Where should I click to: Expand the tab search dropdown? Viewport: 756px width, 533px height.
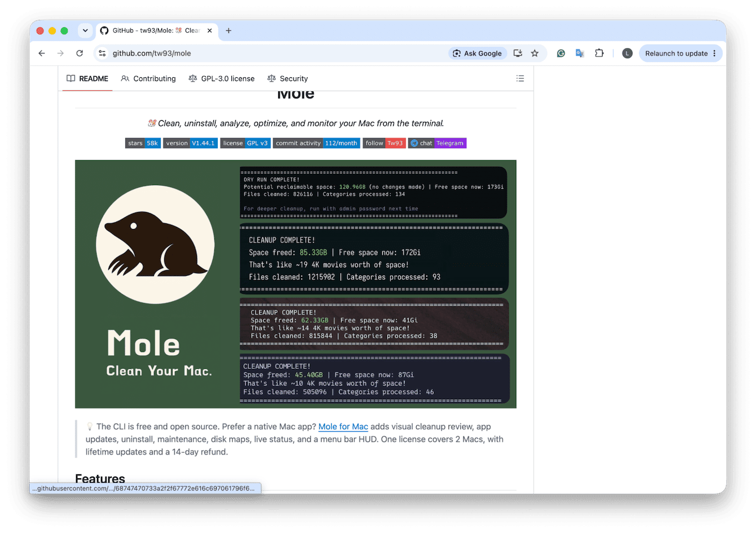click(85, 30)
